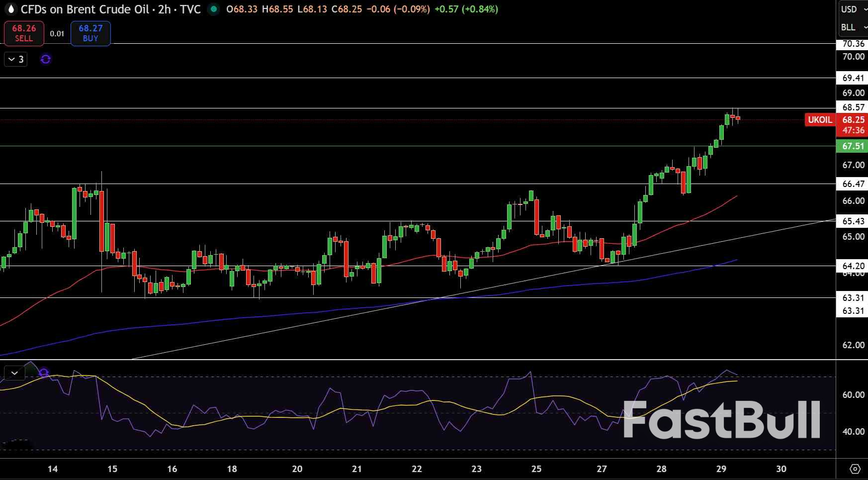Viewport: 868px width, 480px height.
Task: Collapse the indicator legend showing 3
Action: coord(15,59)
